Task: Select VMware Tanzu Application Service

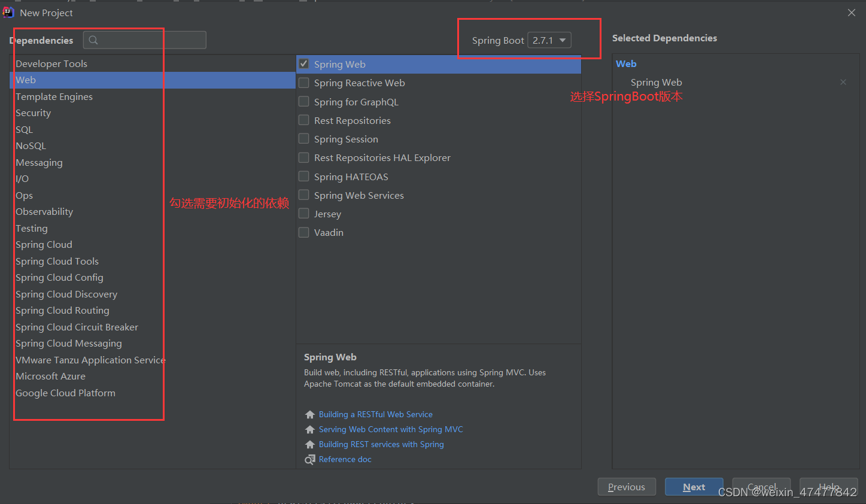Action: coord(153,360)
